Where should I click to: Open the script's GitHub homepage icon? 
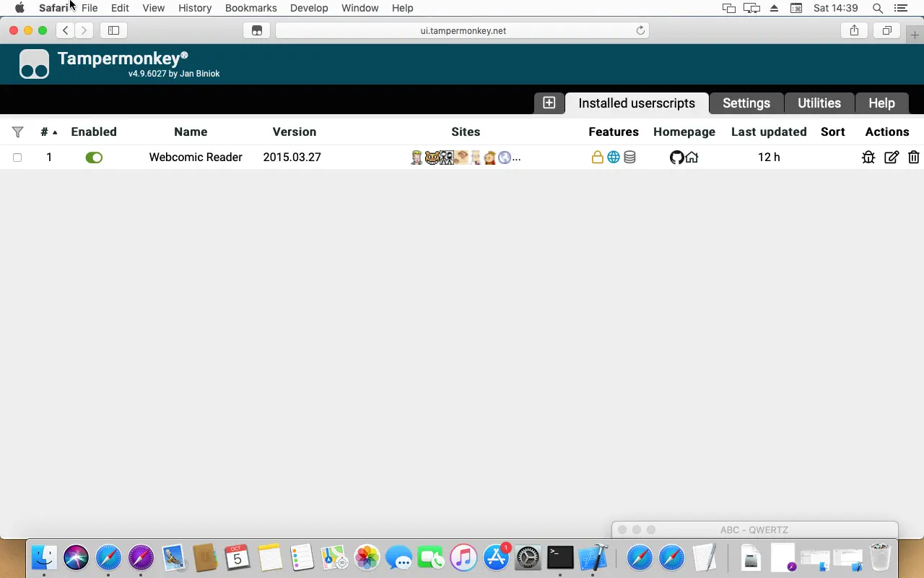click(x=676, y=157)
